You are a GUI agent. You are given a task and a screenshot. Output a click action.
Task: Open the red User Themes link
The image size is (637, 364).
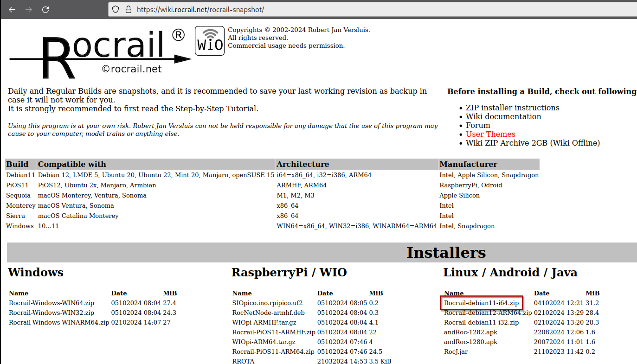pos(490,134)
